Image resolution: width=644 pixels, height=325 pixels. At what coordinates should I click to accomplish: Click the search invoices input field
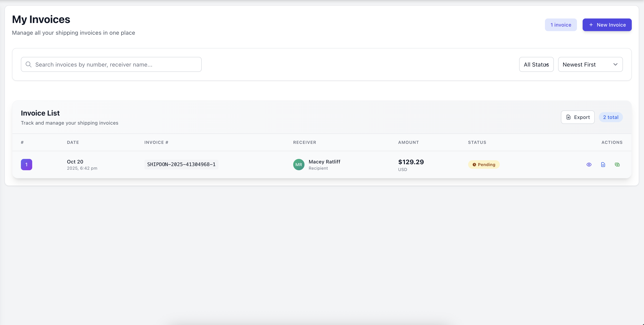[111, 64]
